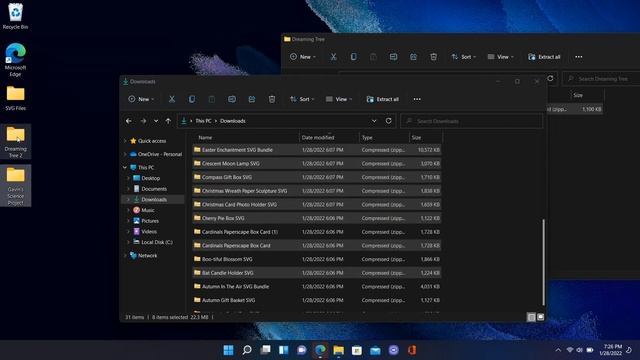Screen dimensions: 640x360
Task: Open Microsoft Store from taskbar
Action: coord(357,350)
